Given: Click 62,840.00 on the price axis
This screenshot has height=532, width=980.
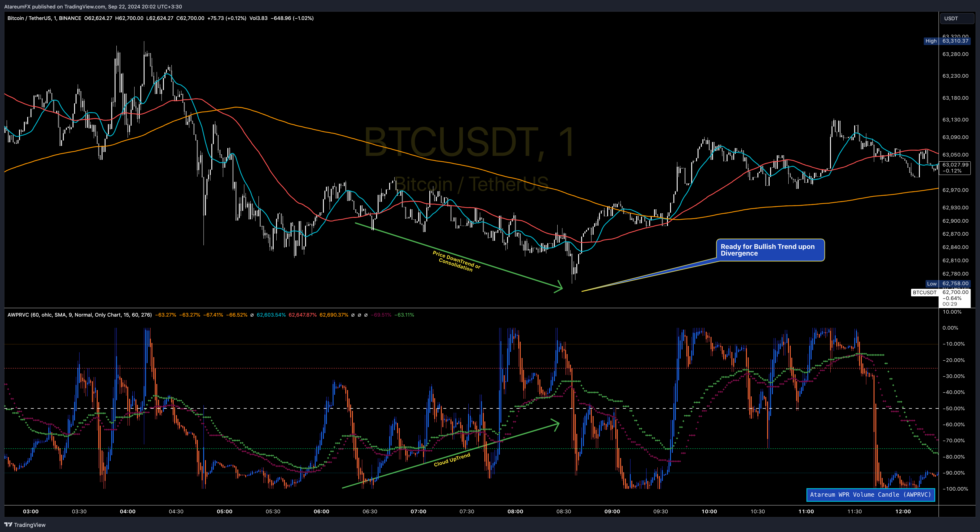Looking at the screenshot, I should pos(955,247).
